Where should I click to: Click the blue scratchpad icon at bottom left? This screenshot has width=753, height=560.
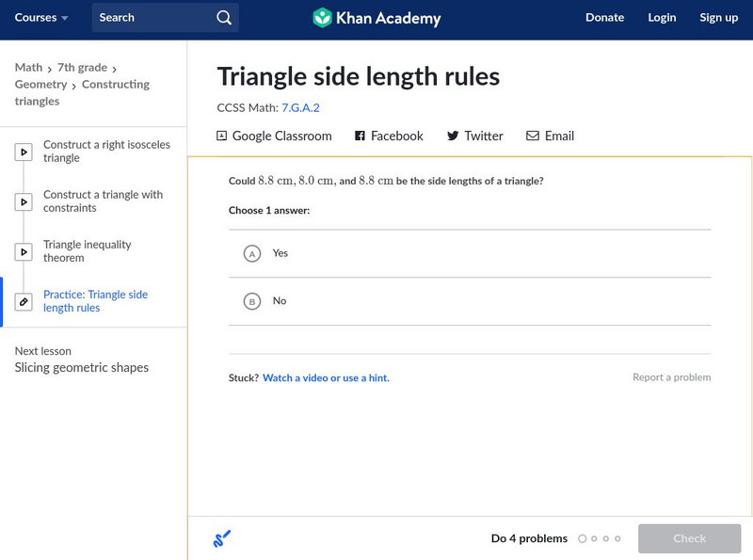point(218,537)
